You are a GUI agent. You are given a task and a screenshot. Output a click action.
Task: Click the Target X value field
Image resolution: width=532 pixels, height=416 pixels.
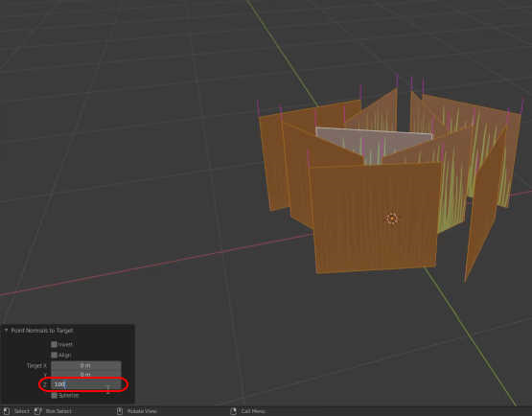pos(86,365)
